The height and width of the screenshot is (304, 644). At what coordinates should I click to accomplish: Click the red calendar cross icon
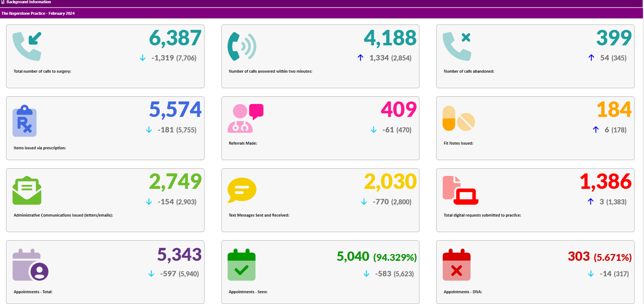456,264
